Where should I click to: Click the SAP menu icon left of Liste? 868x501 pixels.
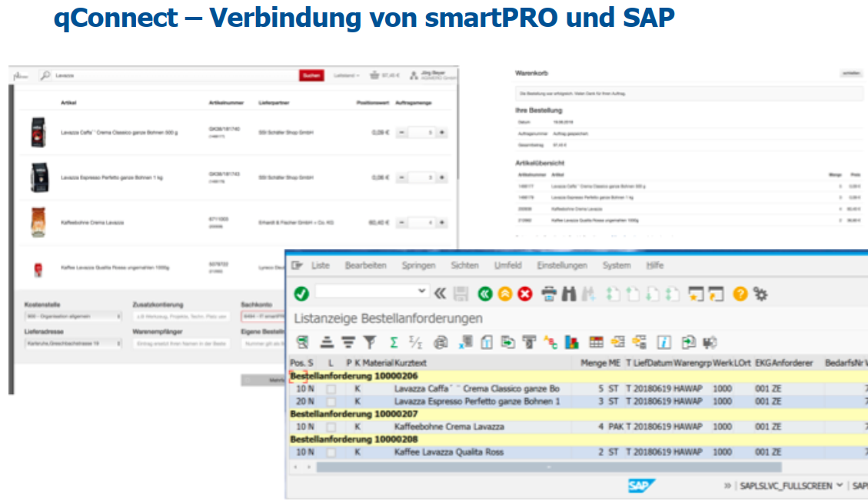point(298,266)
